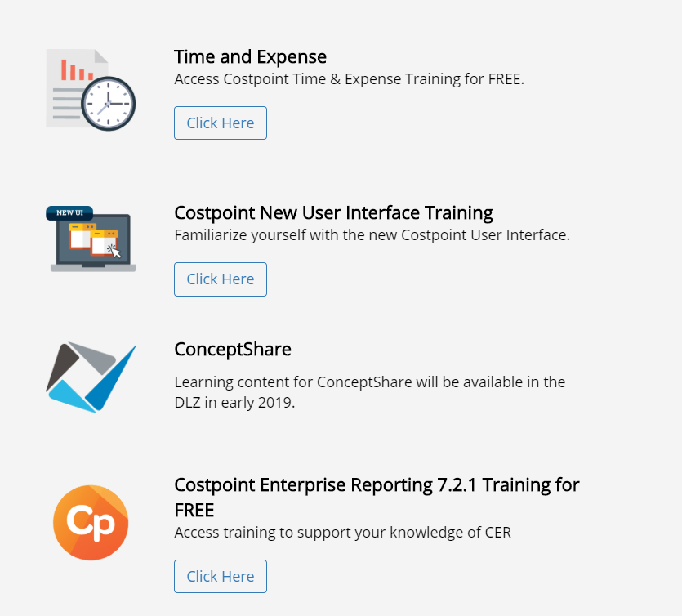Select the ConceptShare heading
Image resolution: width=682 pixels, height=616 pixels.
[x=233, y=349]
